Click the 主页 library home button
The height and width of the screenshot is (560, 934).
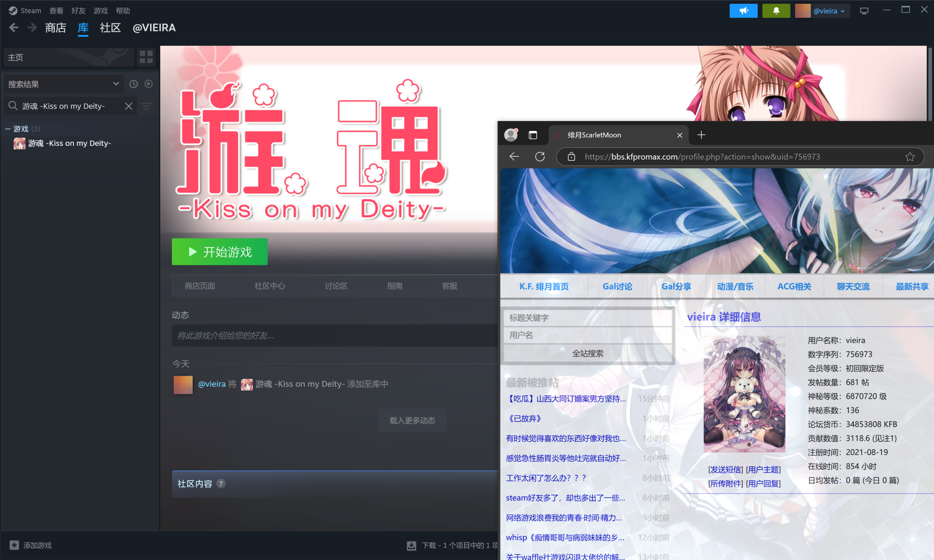pyautogui.click(x=69, y=57)
